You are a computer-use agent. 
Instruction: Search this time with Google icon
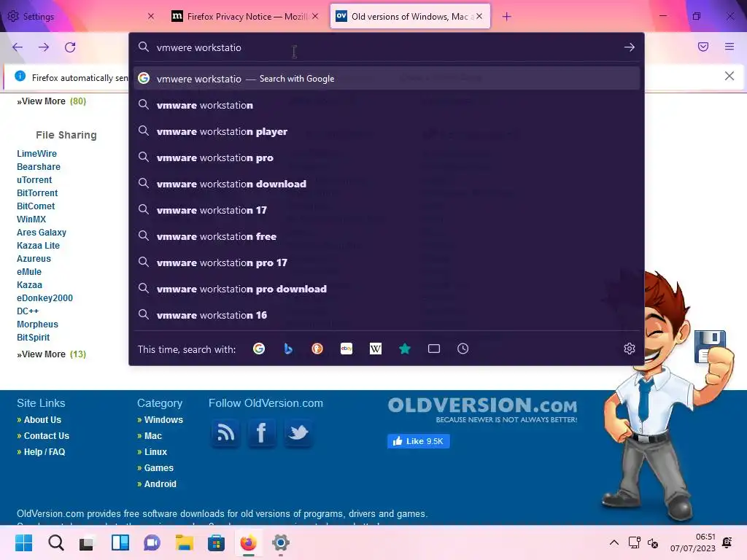point(259,349)
